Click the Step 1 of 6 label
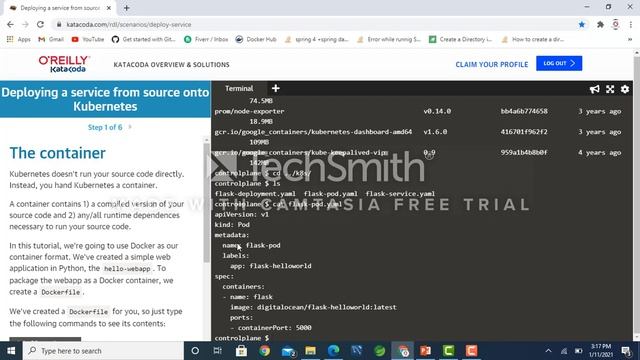640x360 pixels. (x=105, y=127)
